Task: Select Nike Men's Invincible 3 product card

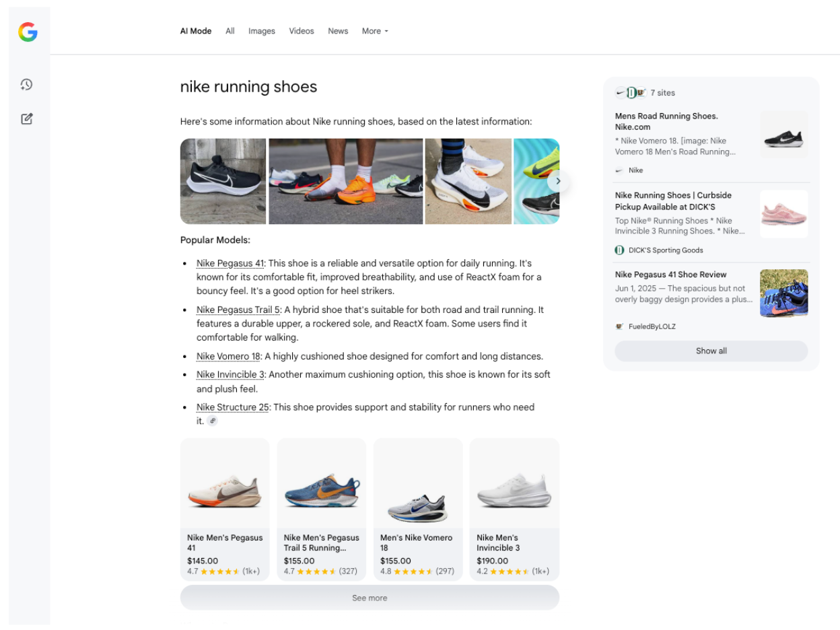Action: [x=514, y=510]
